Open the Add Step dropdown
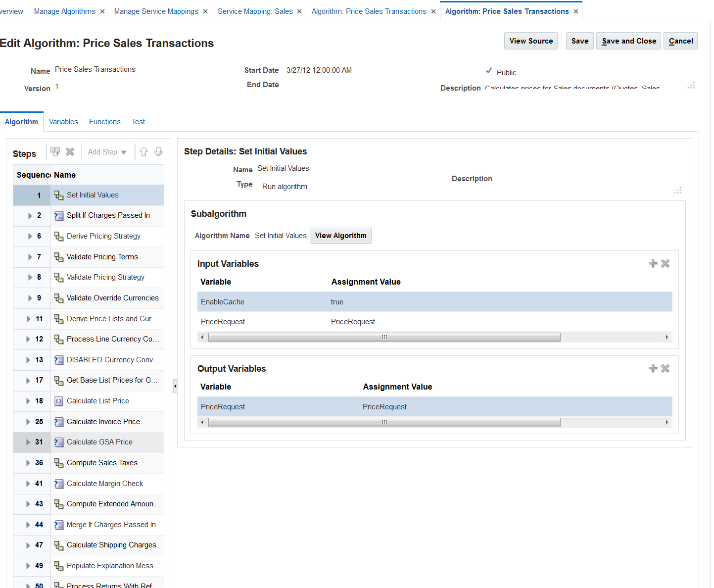The image size is (714, 588). click(x=106, y=151)
